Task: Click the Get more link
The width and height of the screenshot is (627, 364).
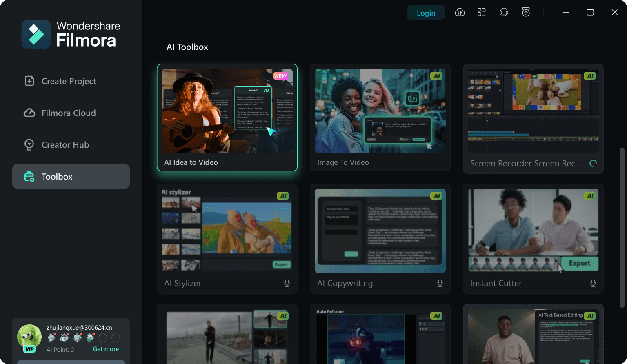Action: click(106, 349)
